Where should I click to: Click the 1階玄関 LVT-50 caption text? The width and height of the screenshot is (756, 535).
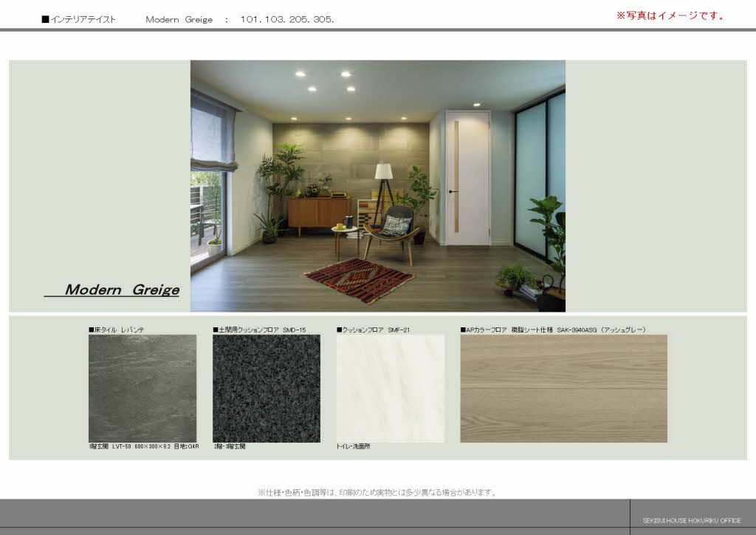pyautogui.click(x=144, y=447)
